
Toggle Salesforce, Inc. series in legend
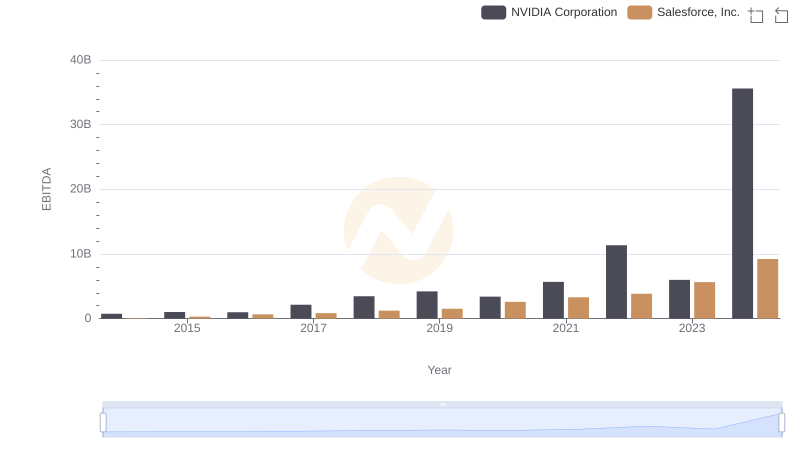click(683, 12)
